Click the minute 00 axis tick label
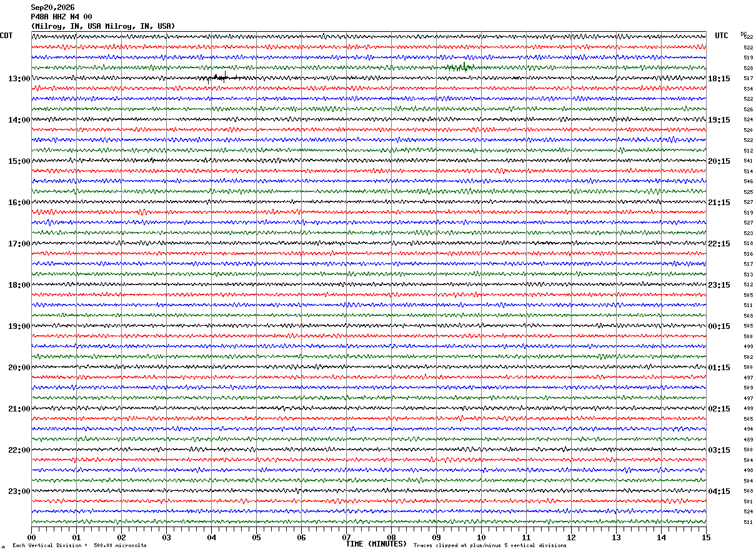The image size is (756, 554). (x=32, y=537)
